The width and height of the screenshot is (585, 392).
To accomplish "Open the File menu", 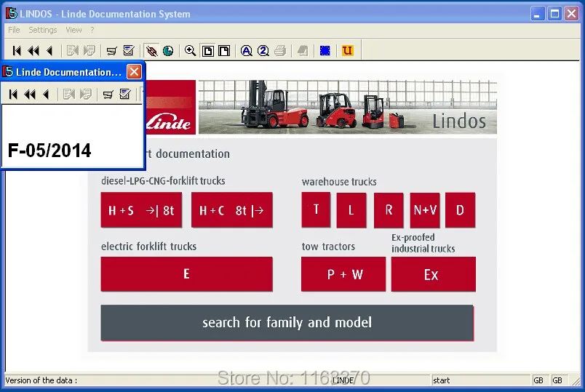I will point(14,30).
